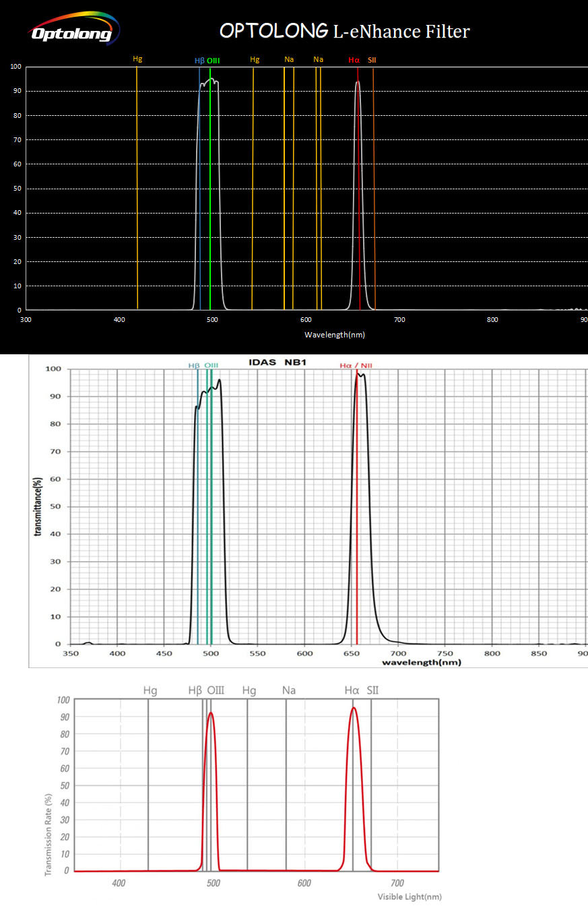Click the 'transmittance(%)' axis title
588x914 pixels.
pos(38,507)
